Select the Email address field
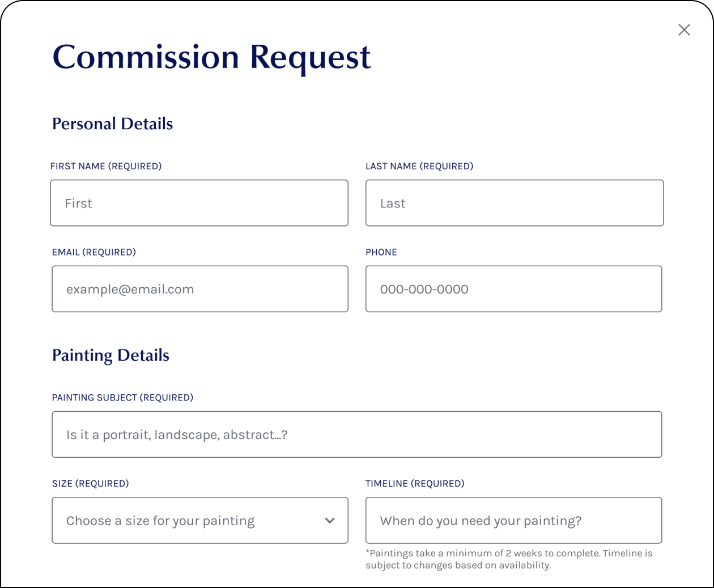This screenshot has width=714, height=588. 199,289
